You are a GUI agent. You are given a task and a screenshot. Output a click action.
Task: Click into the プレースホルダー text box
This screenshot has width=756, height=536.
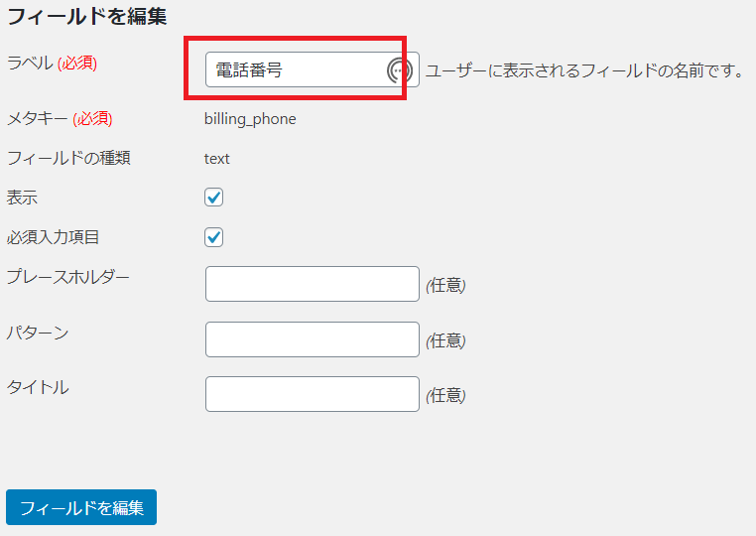click(x=312, y=284)
